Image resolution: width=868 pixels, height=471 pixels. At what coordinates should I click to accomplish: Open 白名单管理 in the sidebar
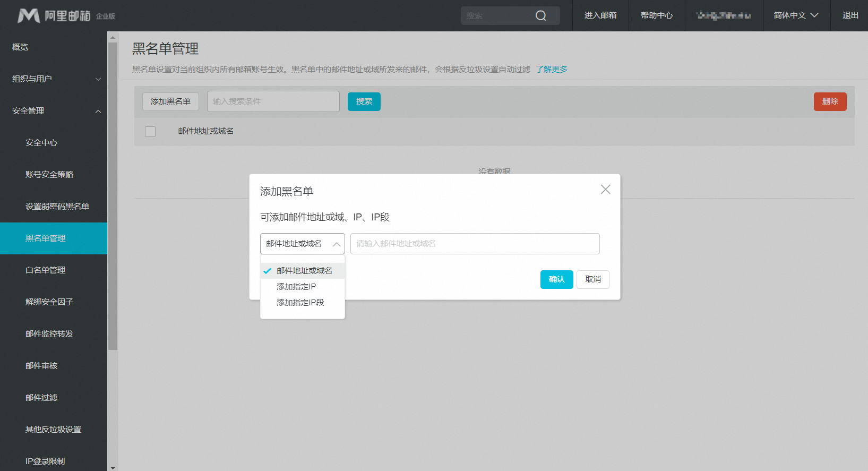(x=46, y=270)
